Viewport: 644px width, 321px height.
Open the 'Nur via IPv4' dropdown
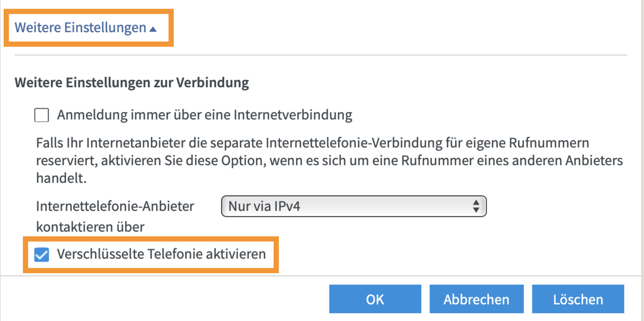pyautogui.click(x=353, y=206)
